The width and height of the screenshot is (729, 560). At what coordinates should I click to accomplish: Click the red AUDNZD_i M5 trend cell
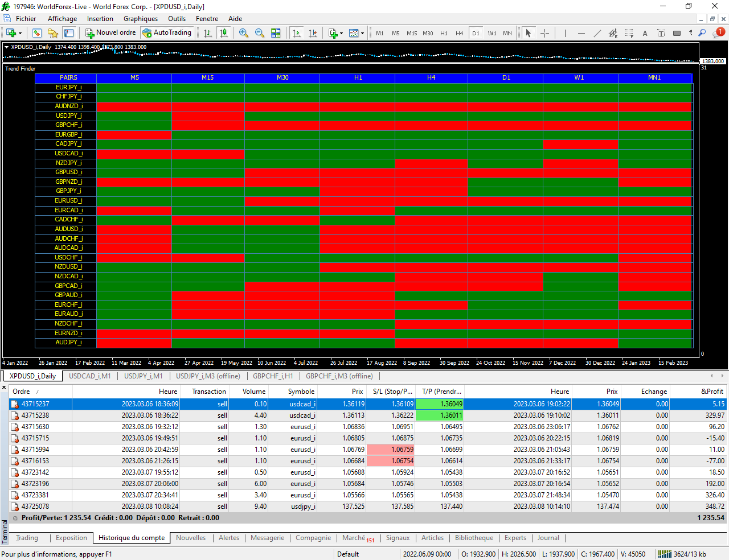click(x=134, y=106)
